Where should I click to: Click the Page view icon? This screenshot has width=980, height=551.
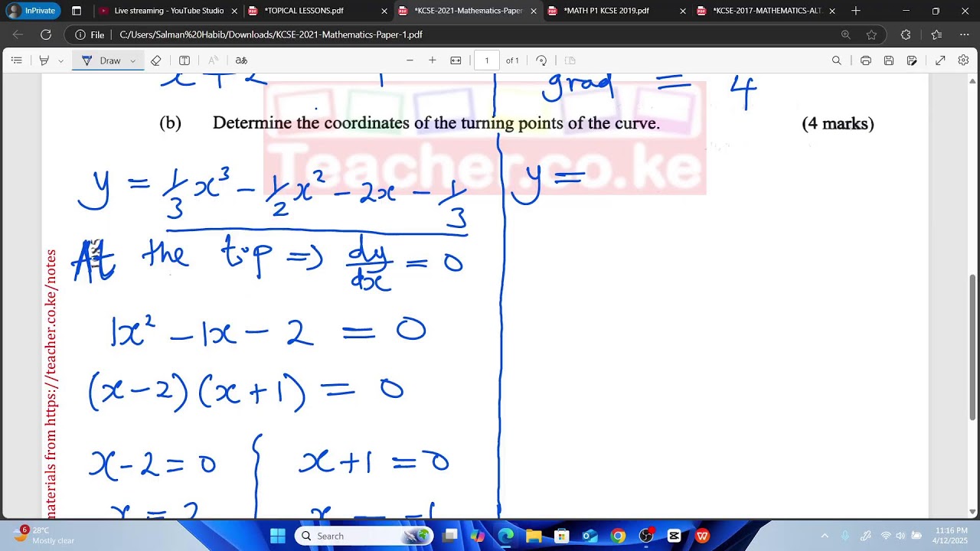pyautogui.click(x=570, y=60)
